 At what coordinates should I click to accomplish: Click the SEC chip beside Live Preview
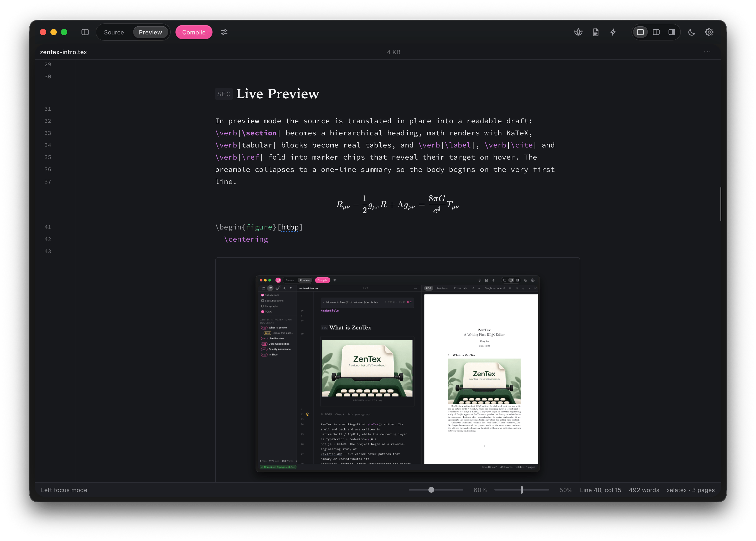[x=224, y=94]
